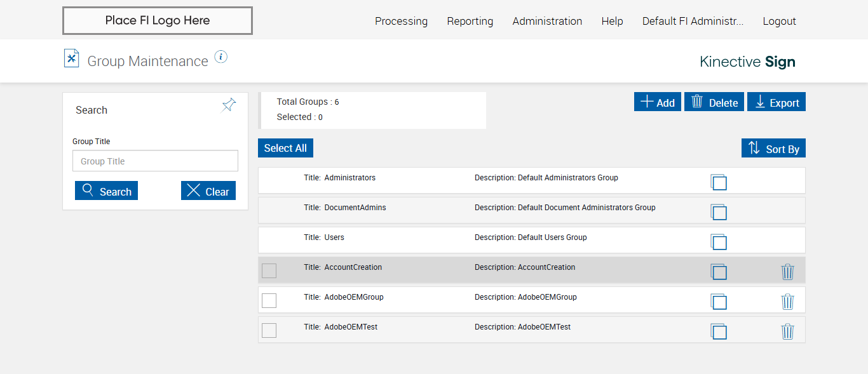Click the copy icon for Administrators group

[x=719, y=182]
